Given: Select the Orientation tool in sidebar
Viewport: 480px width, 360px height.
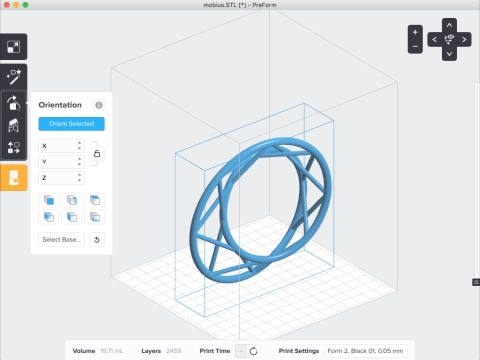Looking at the screenshot, I should click(14, 103).
